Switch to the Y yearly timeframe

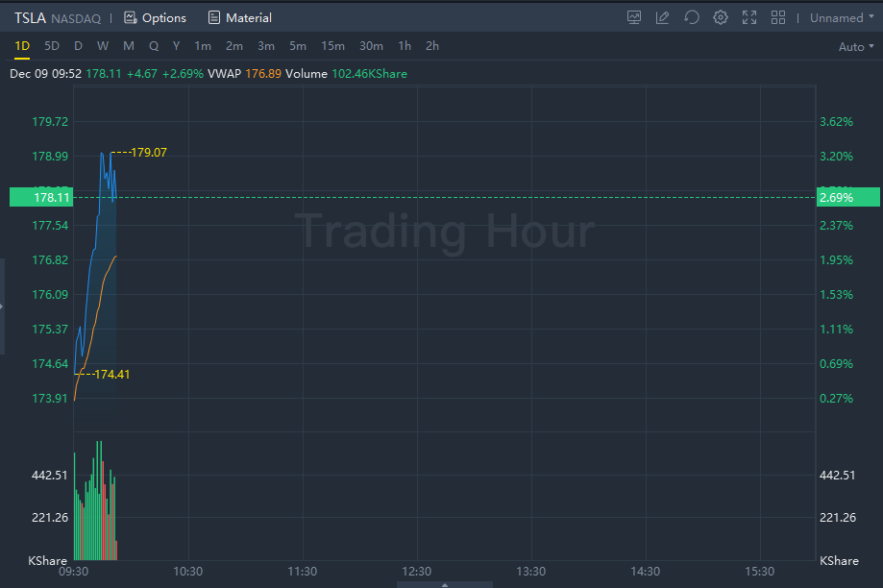point(176,46)
